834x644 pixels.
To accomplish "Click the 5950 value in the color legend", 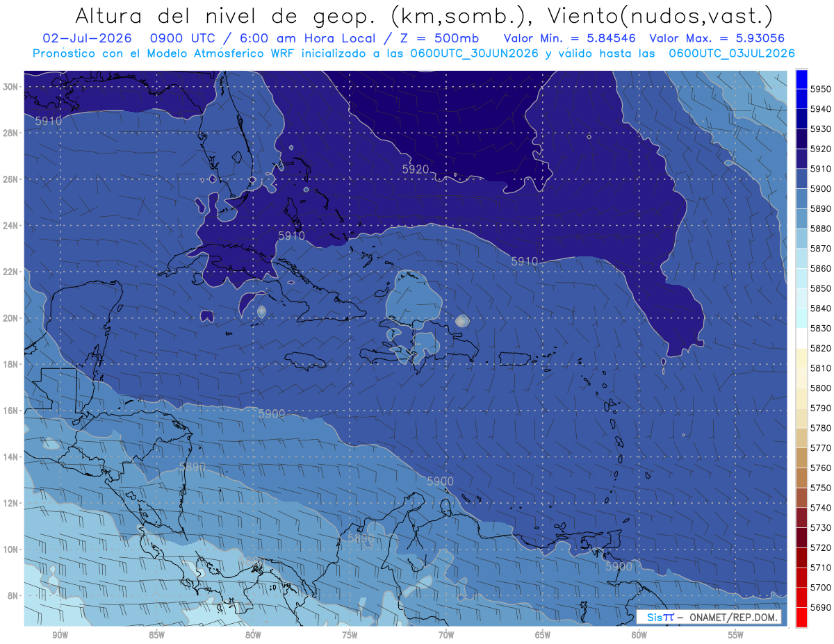I will pos(820,89).
